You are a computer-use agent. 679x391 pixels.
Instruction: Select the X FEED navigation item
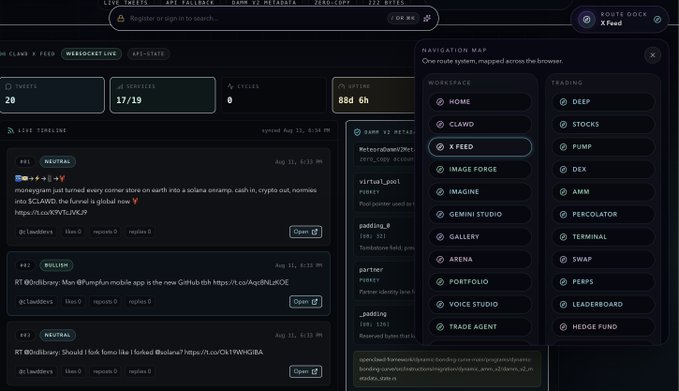[480, 147]
